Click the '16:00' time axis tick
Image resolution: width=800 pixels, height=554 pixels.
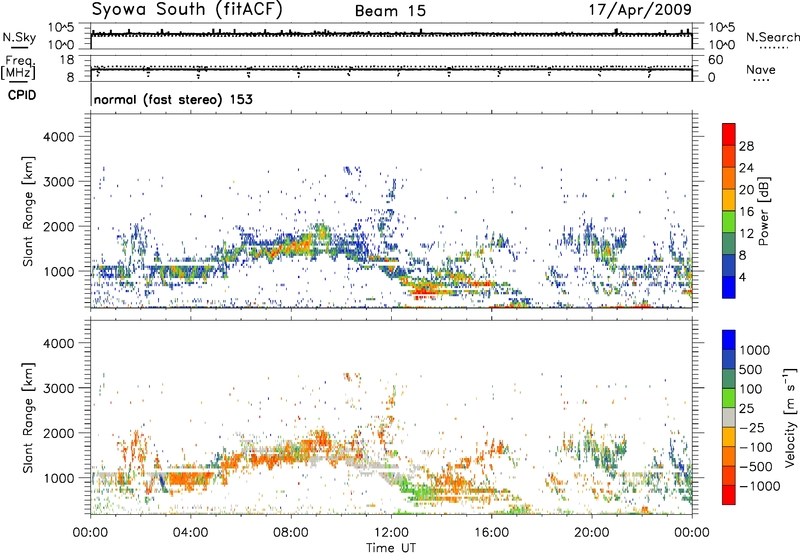pyautogui.click(x=491, y=533)
